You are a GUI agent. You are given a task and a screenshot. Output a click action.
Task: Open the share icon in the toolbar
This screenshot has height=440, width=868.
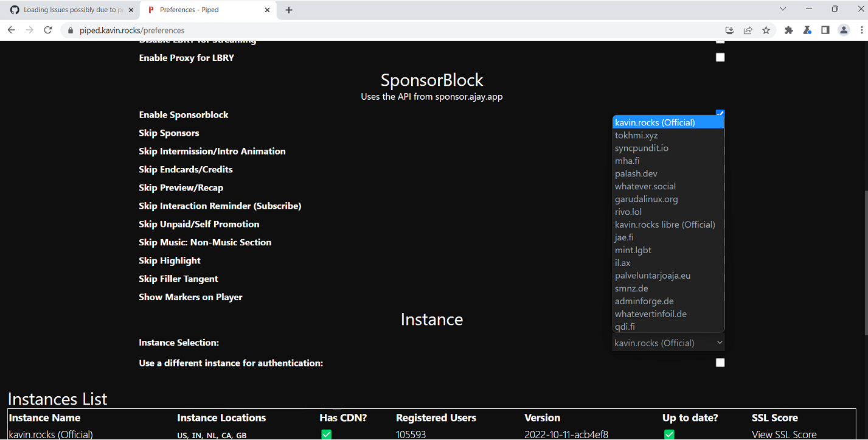(748, 29)
